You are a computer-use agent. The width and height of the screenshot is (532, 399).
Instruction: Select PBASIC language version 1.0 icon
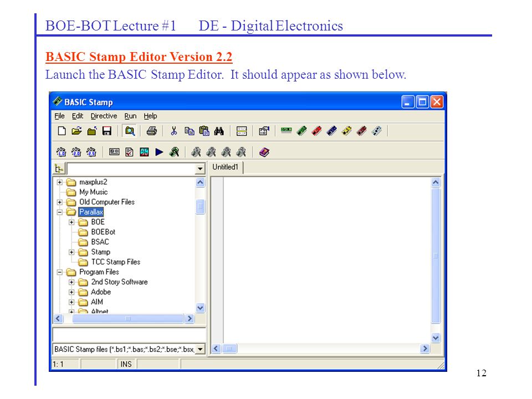(61, 152)
